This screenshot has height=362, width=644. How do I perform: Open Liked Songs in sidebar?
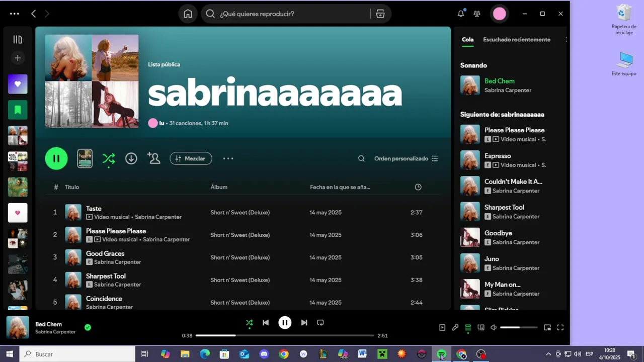[x=18, y=84]
